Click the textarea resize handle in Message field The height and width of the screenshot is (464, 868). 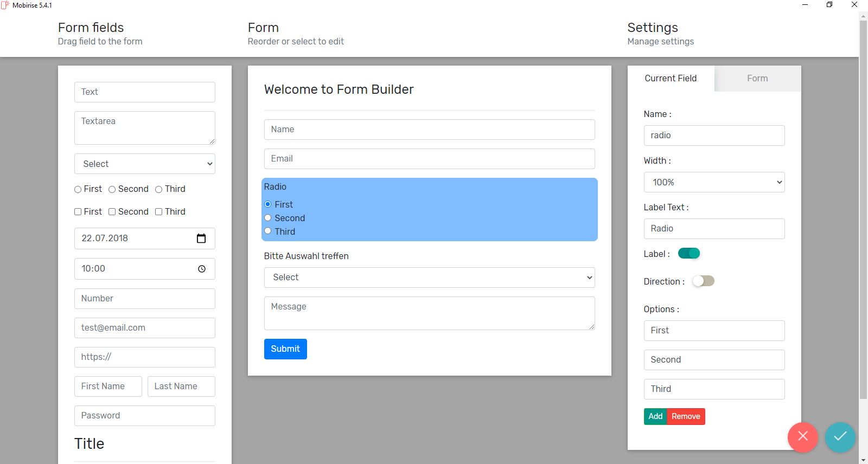[591, 326]
